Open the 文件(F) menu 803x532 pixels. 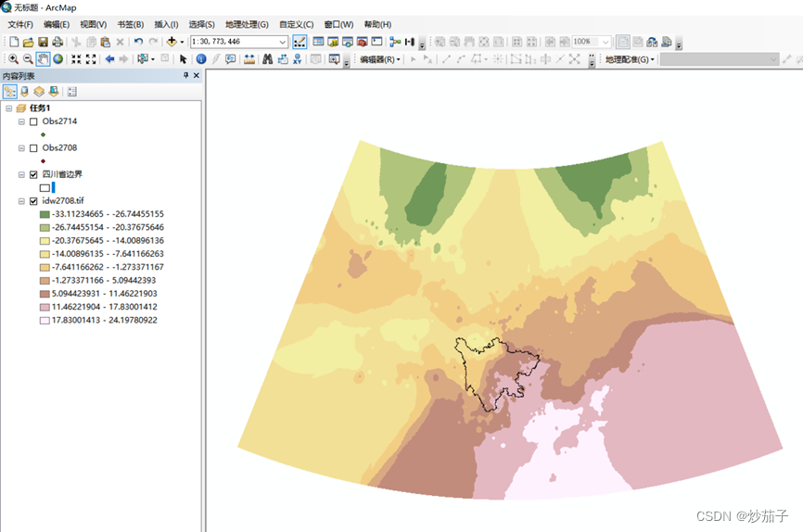[x=20, y=24]
